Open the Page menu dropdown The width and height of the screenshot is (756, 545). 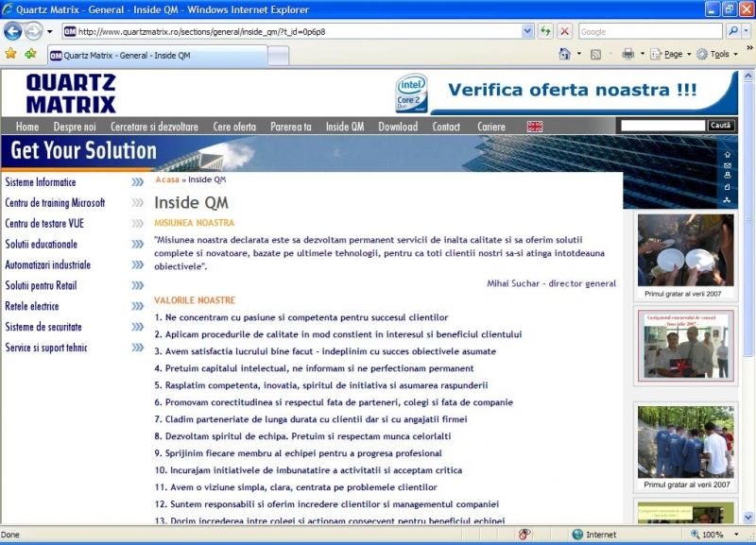click(673, 54)
